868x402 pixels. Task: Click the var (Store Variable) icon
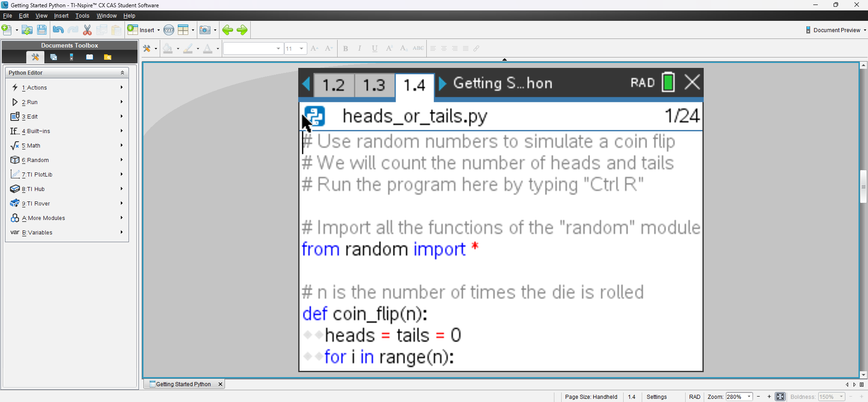(169, 30)
